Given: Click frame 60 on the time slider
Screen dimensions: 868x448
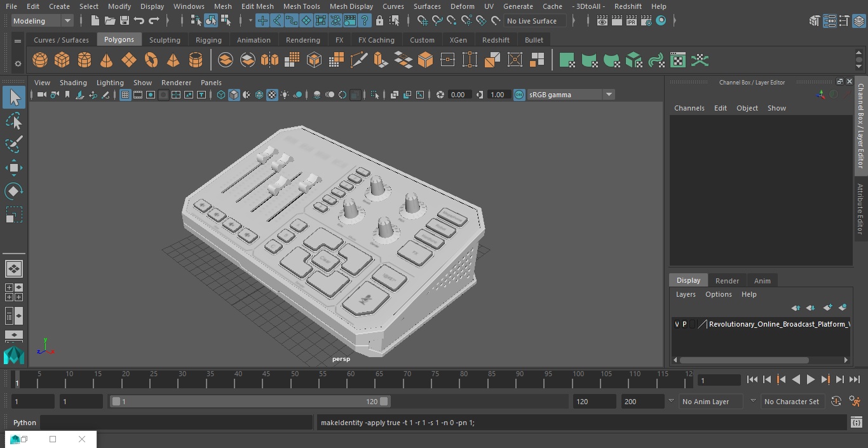Looking at the screenshot, I should (351, 379).
